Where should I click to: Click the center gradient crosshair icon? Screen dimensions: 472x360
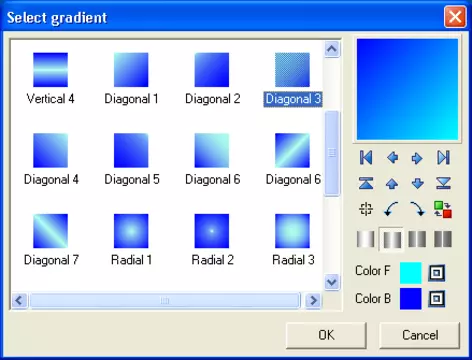[366, 209]
